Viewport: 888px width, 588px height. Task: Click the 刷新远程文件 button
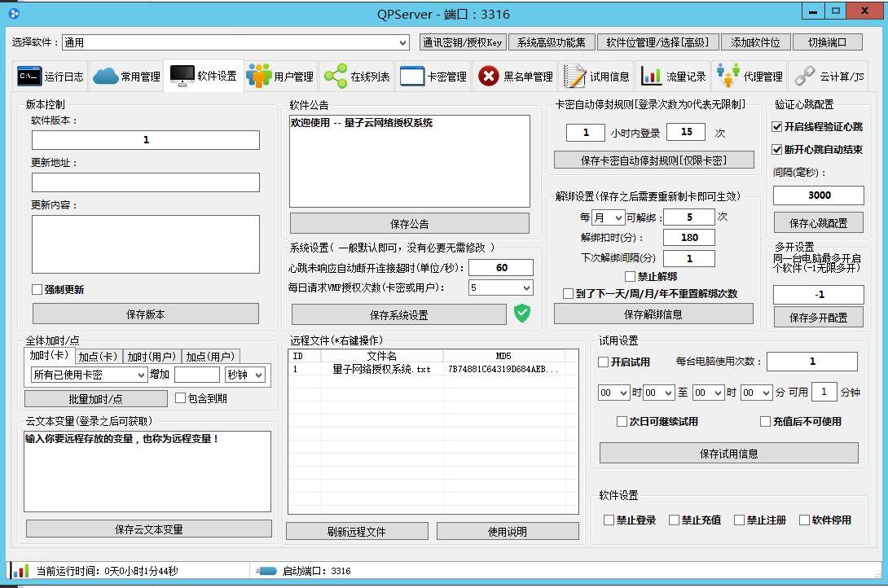click(x=357, y=531)
